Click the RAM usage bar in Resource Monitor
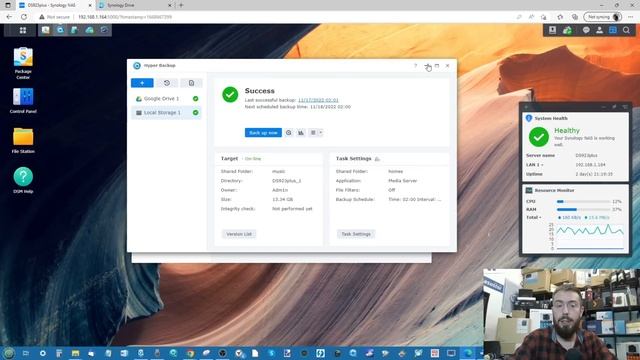Viewport: 640px width, 360px height. tap(583, 209)
